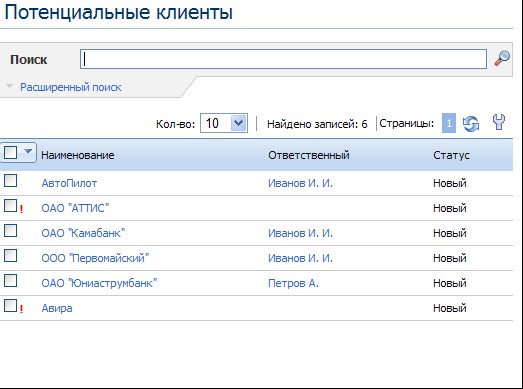This screenshot has width=523, height=389.
Task: Open the ООО "Первомайский" client link
Action: click(x=95, y=258)
